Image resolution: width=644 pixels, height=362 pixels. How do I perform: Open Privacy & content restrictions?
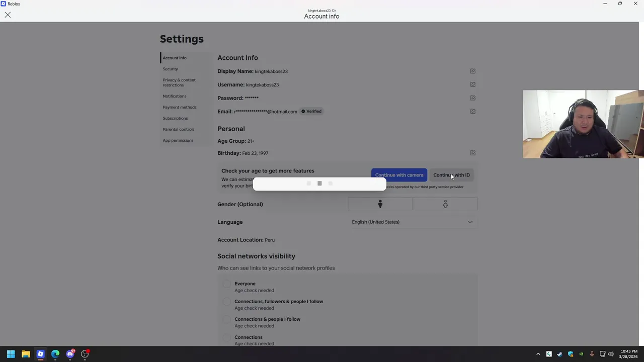pos(179,82)
